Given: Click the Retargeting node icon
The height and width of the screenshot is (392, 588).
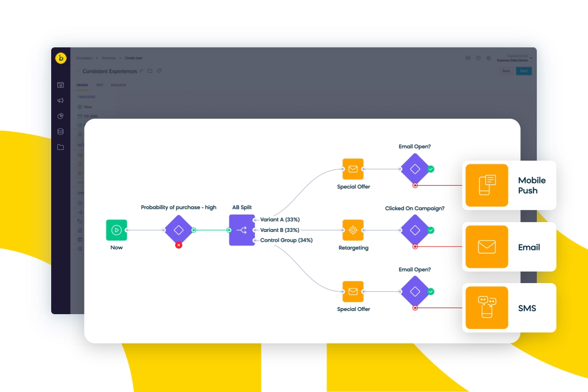Looking at the screenshot, I should click(x=353, y=230).
